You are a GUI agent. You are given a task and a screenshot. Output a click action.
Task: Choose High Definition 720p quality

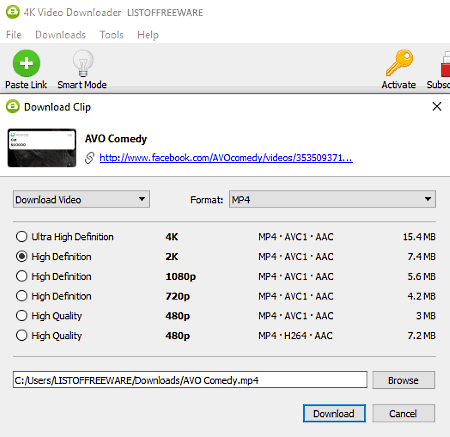coord(22,296)
